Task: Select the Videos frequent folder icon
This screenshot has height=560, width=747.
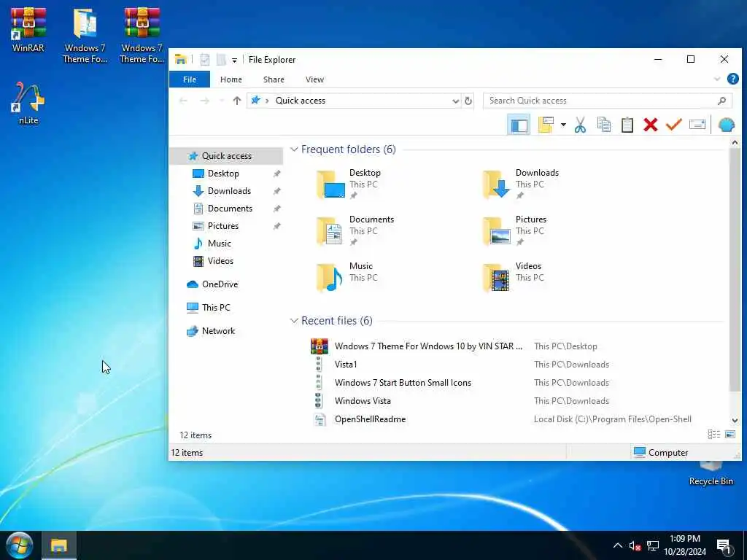Action: coord(497,277)
